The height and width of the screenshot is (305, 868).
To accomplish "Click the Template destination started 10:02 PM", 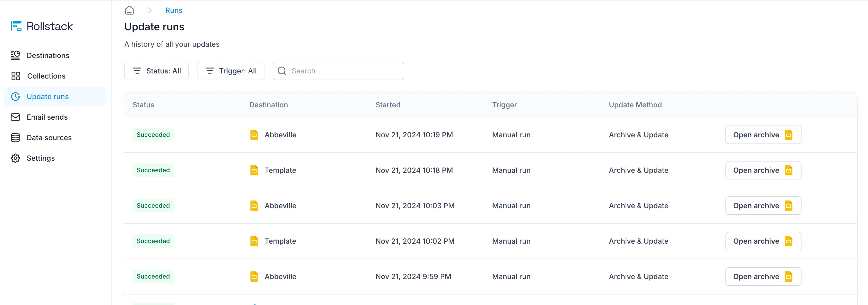I will [x=280, y=241].
